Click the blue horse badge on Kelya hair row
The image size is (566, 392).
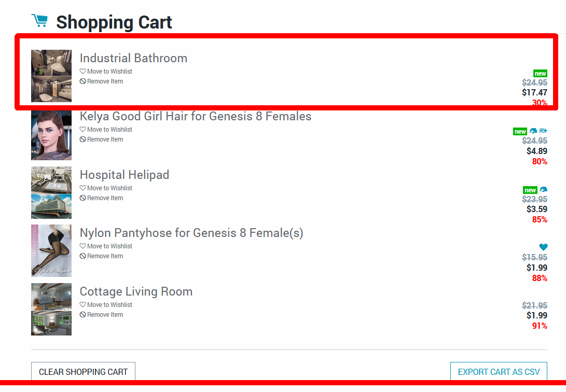pyautogui.click(x=533, y=131)
